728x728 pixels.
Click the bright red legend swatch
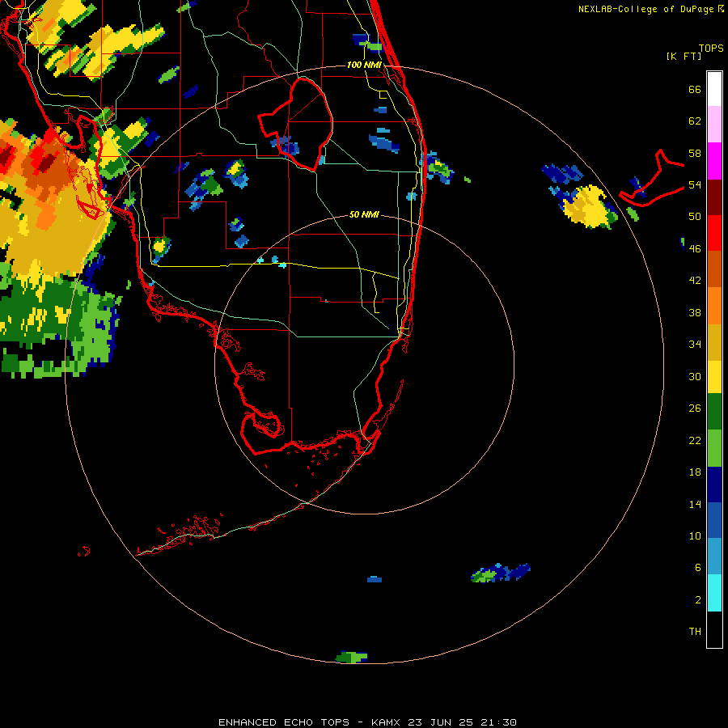point(714,233)
